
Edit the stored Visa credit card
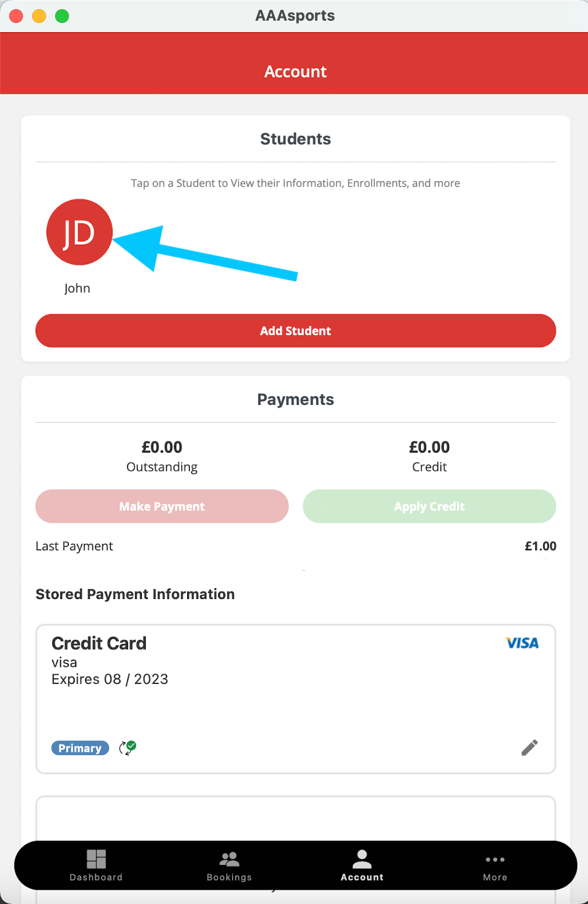click(529, 747)
